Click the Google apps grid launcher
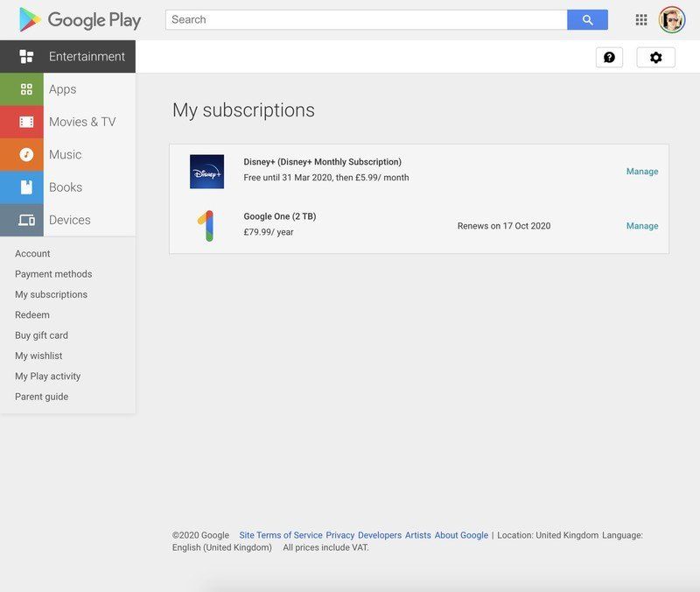This screenshot has width=700, height=592. [x=640, y=18]
